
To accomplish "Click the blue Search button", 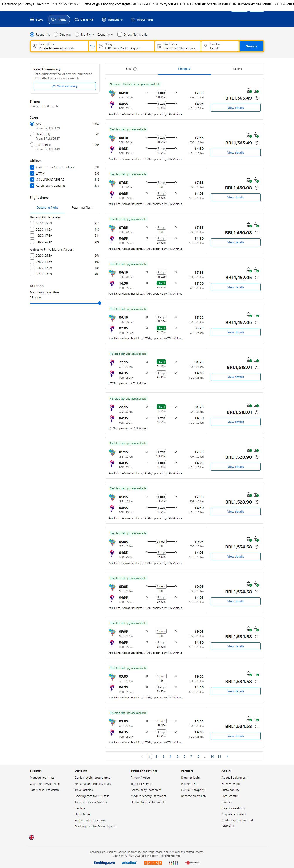I will coord(251,46).
